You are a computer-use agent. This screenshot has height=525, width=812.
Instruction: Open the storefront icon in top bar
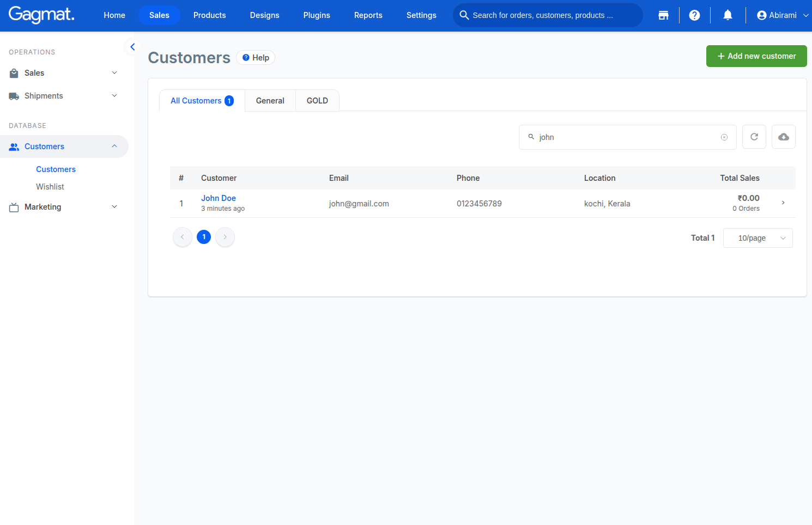[x=663, y=15]
